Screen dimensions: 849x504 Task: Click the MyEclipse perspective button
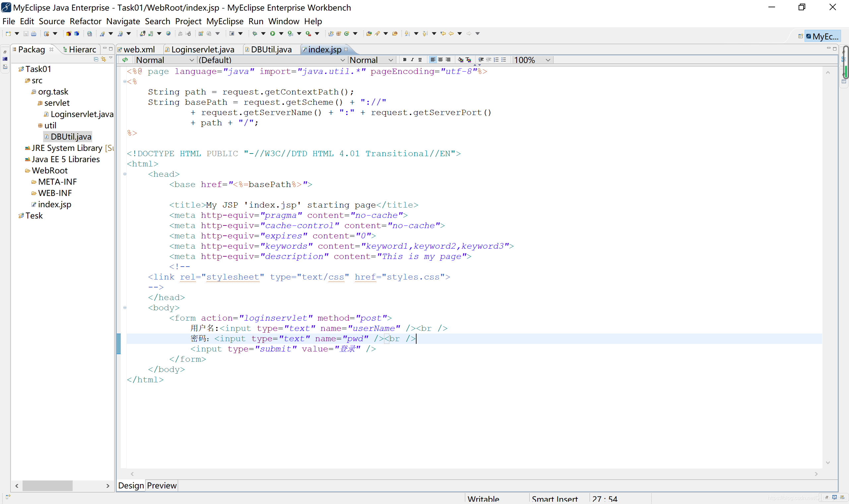822,36
